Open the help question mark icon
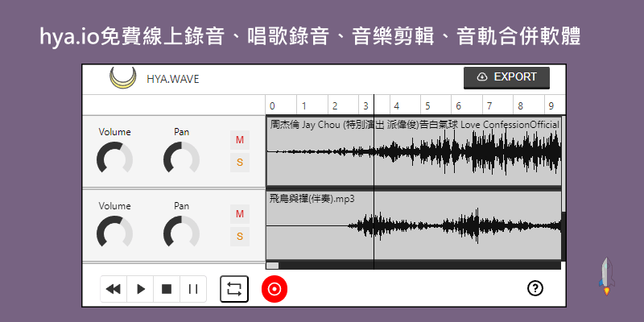This screenshot has width=644, height=322. (535, 288)
